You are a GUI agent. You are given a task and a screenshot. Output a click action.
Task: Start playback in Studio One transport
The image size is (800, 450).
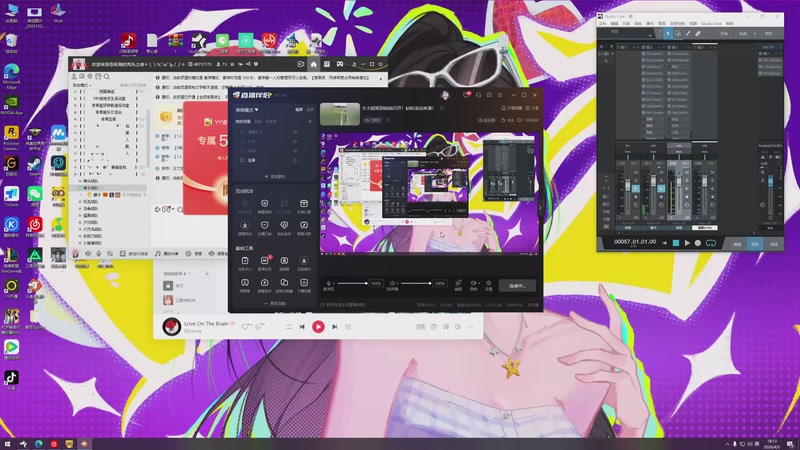tap(687, 243)
